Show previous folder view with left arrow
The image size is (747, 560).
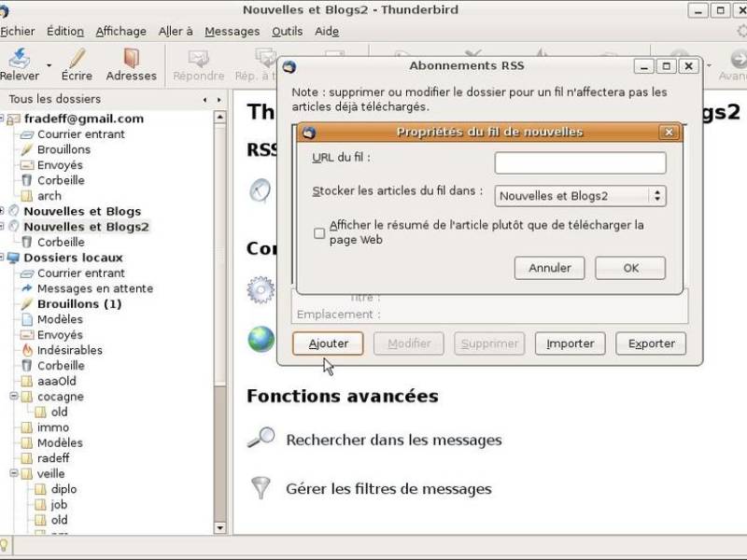coord(204,100)
